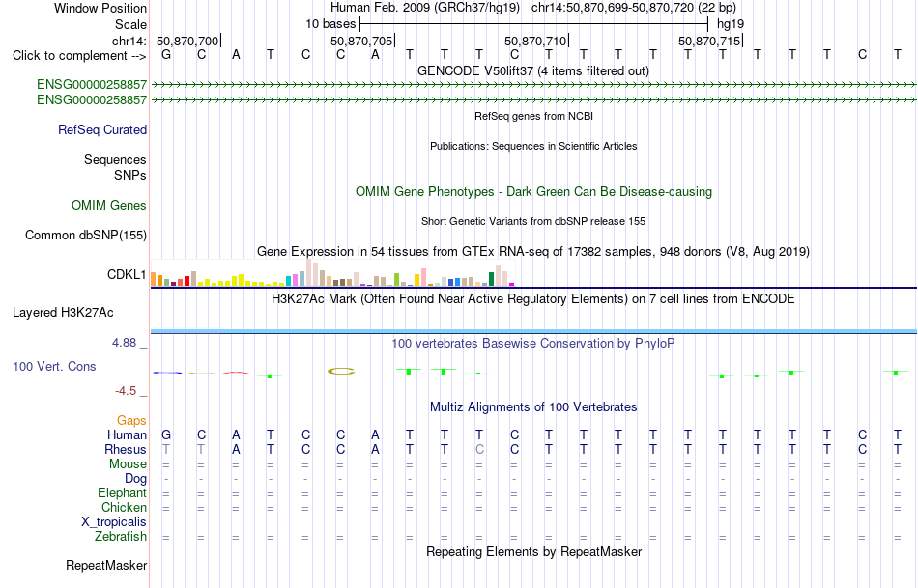Viewport: 918px width, 588px height.
Task: Click the SNPs track label
Action: click(130, 175)
